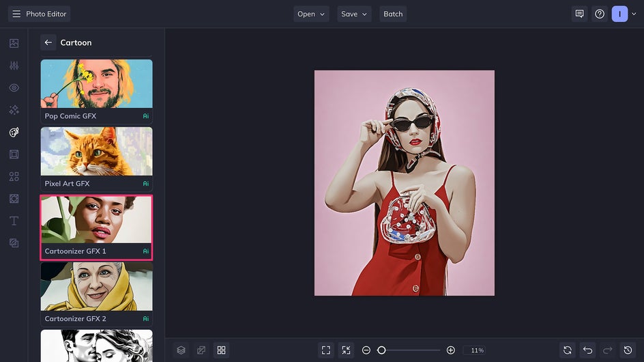
Task: Click the Pop Comic GFX label text
Action: tap(70, 116)
